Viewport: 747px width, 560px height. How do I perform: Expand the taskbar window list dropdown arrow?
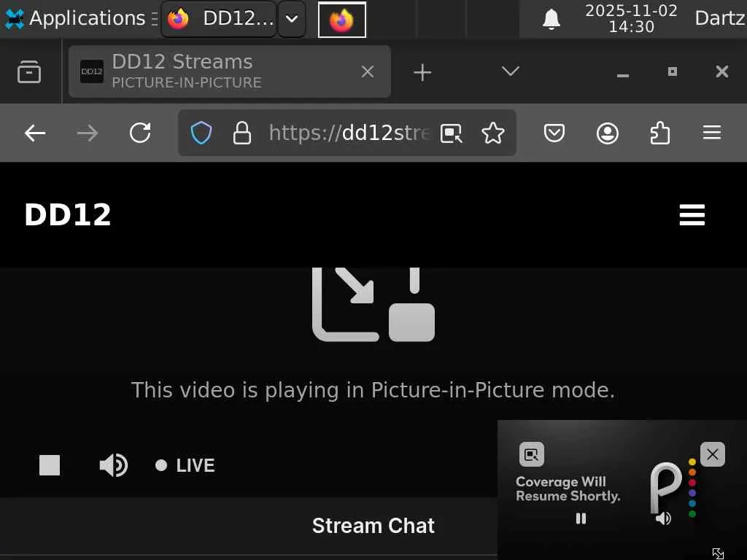tap(292, 19)
